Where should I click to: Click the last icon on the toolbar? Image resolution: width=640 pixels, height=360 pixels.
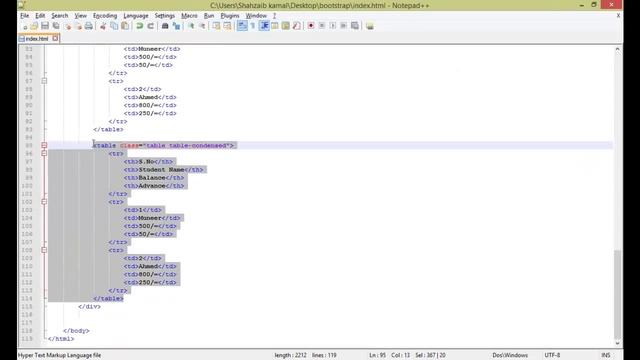(x=369, y=26)
